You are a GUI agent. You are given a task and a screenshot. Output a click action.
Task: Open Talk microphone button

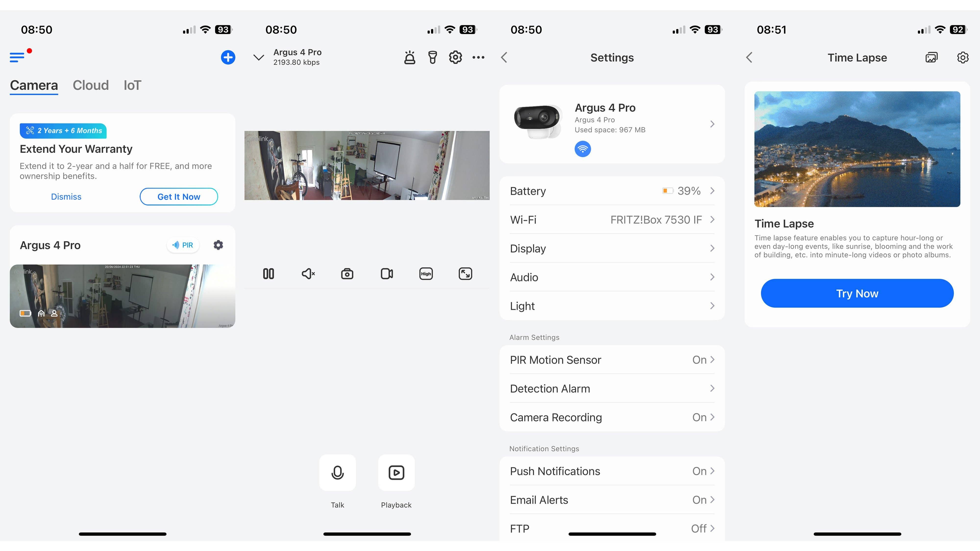click(337, 473)
